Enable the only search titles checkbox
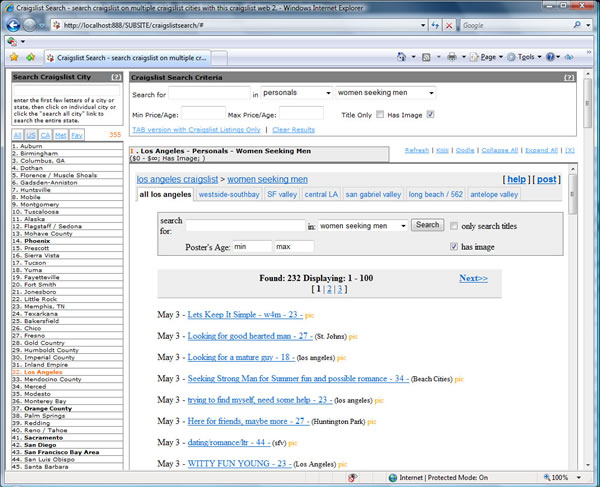The height and width of the screenshot is (487, 600). 454,226
